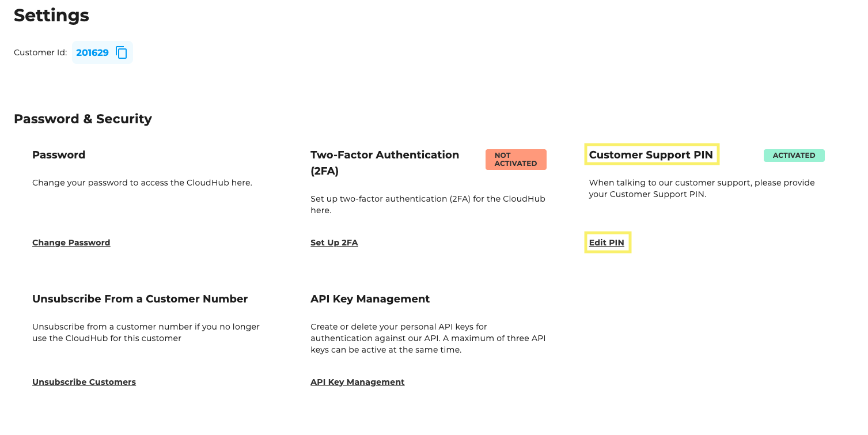Select the Password section title
Viewport: 868px width, 435px height.
click(x=58, y=154)
